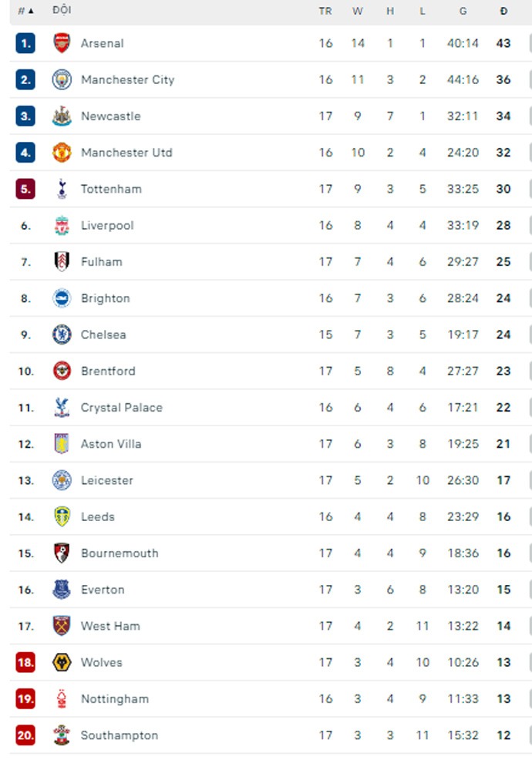Image resolution: width=532 pixels, height=760 pixels.
Task: Open the Fulham team link
Action: click(x=101, y=262)
